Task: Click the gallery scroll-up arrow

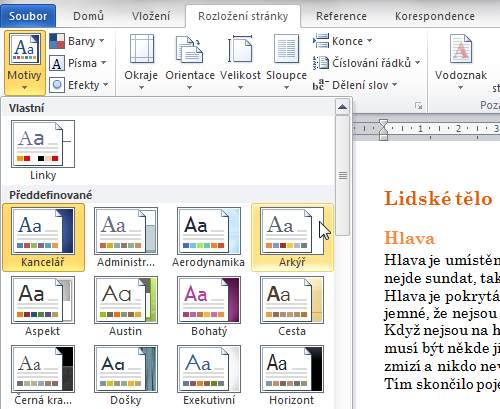Action: 342,107
